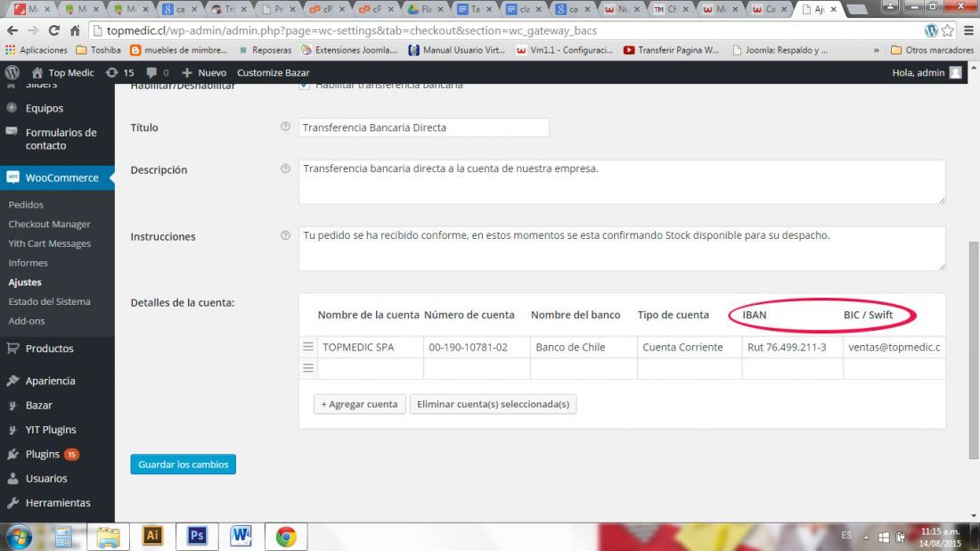Toggle Habilitar transferencia bancaria checkbox
The image size is (980, 551).
pyautogui.click(x=304, y=86)
